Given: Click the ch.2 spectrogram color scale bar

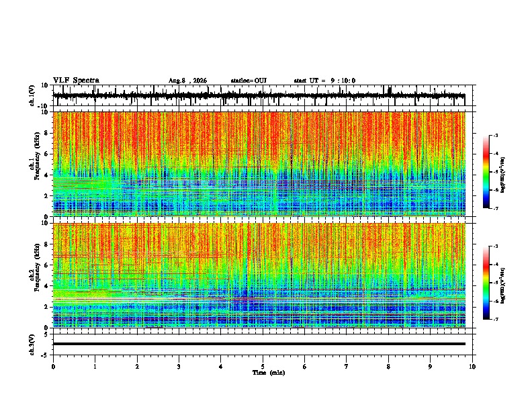Looking at the screenshot, I should click(486, 283).
